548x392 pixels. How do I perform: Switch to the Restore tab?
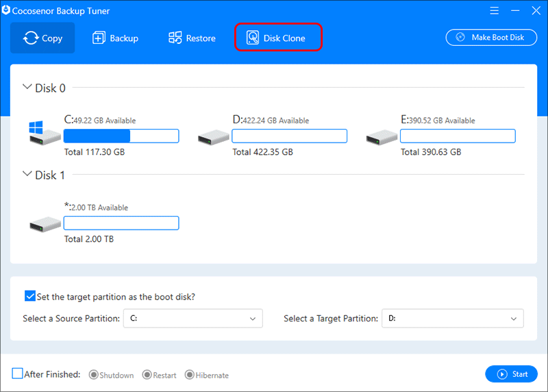[192, 38]
